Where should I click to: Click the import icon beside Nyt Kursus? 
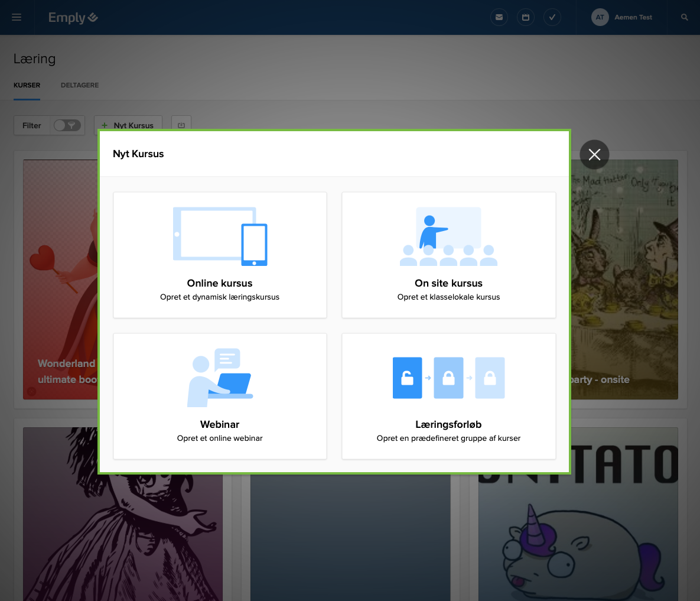tap(181, 125)
